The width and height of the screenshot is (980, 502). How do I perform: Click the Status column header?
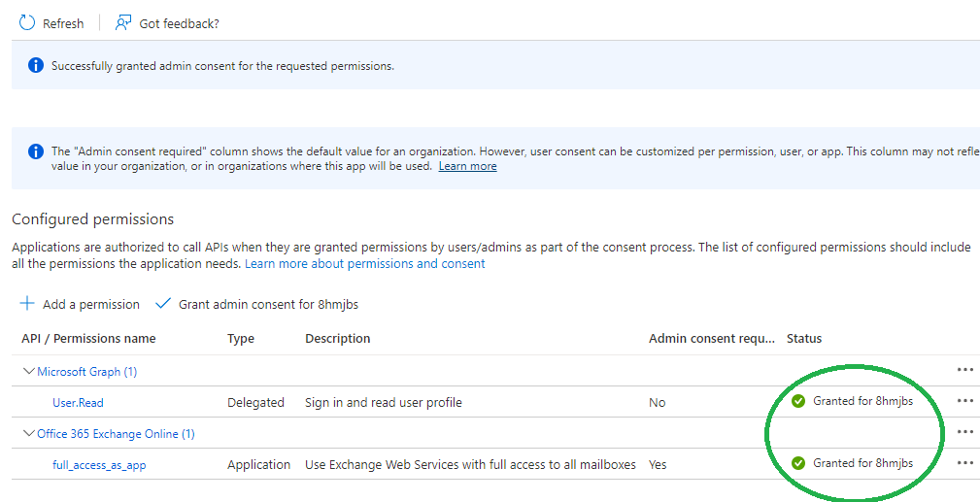(804, 339)
